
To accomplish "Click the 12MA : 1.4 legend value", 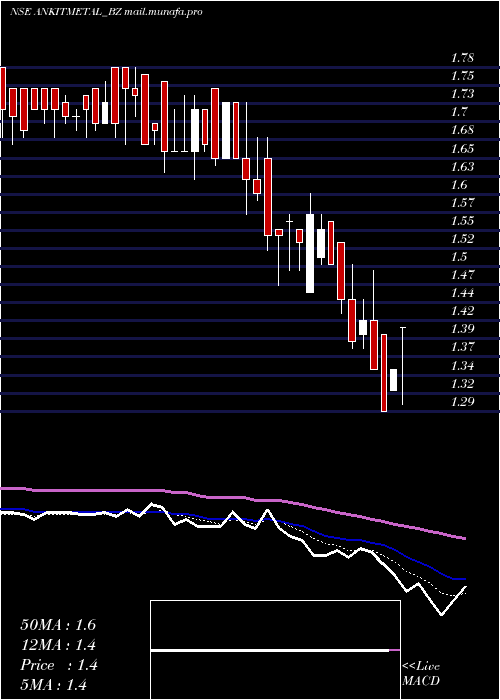I will coord(58,645).
